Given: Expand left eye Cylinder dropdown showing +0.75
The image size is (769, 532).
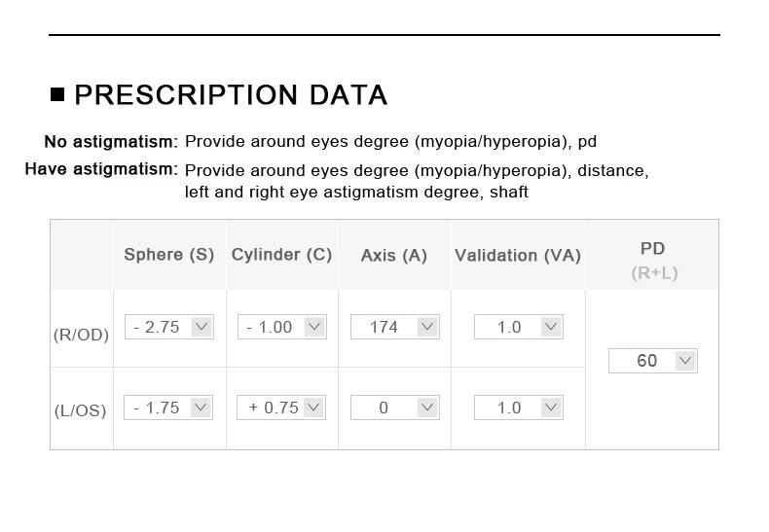Looking at the screenshot, I should [x=281, y=408].
